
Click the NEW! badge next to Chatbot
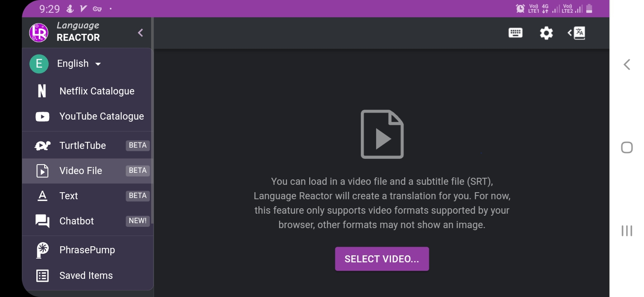138,221
